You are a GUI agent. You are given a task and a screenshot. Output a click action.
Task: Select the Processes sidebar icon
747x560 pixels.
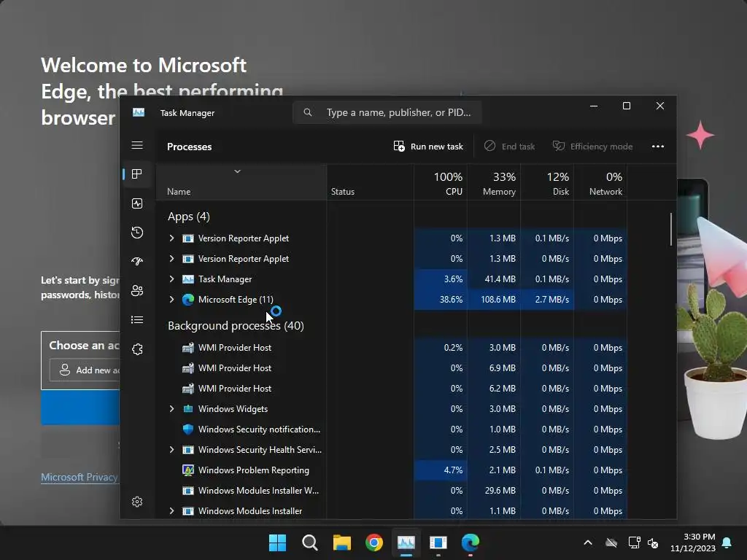[x=137, y=174]
